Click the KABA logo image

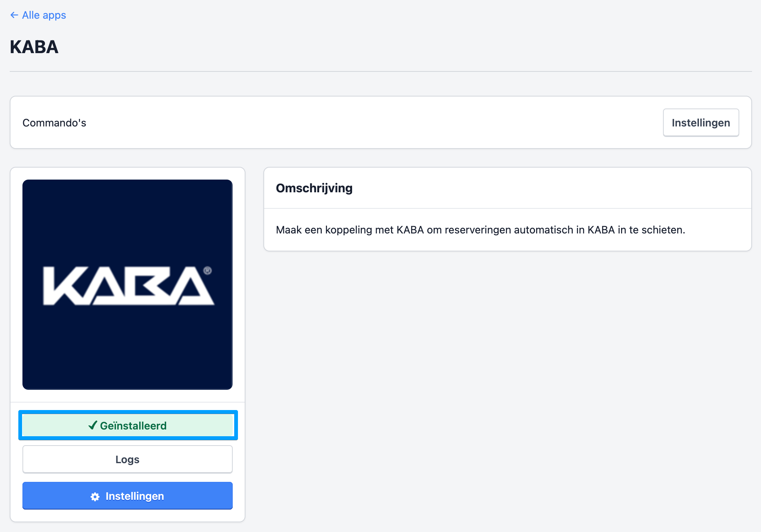coord(128,284)
